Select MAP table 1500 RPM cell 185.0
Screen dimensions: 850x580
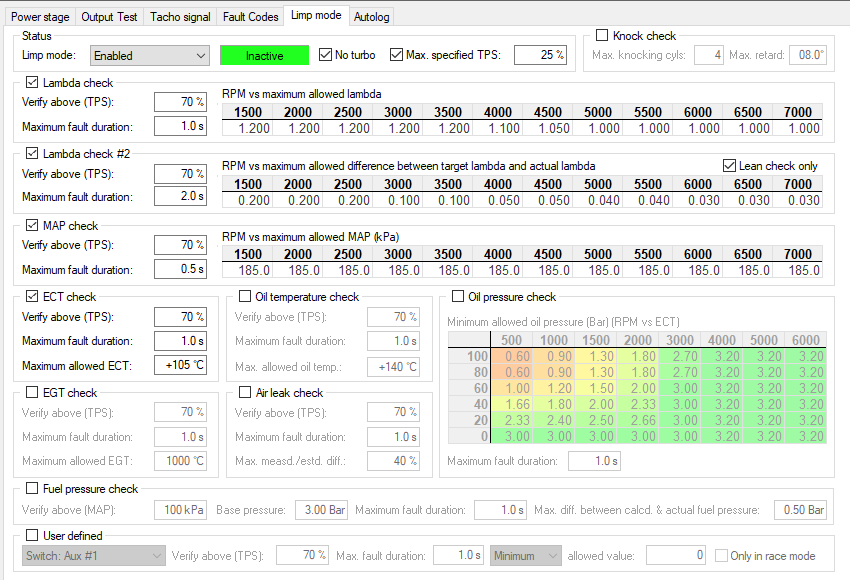(x=247, y=270)
